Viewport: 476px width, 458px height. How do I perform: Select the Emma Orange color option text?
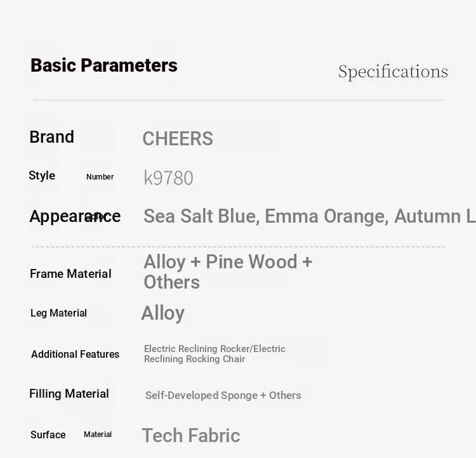click(x=327, y=216)
